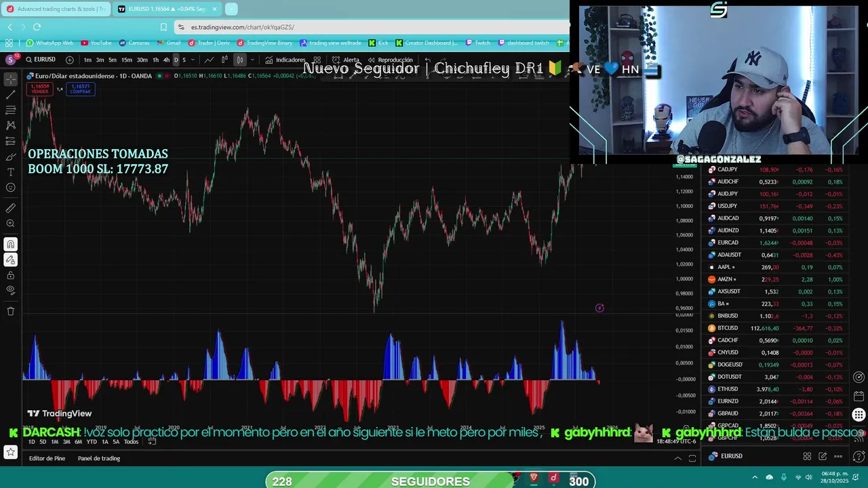Viewport: 868px width, 488px height.
Task: Select the text annotation tool
Action: [11, 172]
